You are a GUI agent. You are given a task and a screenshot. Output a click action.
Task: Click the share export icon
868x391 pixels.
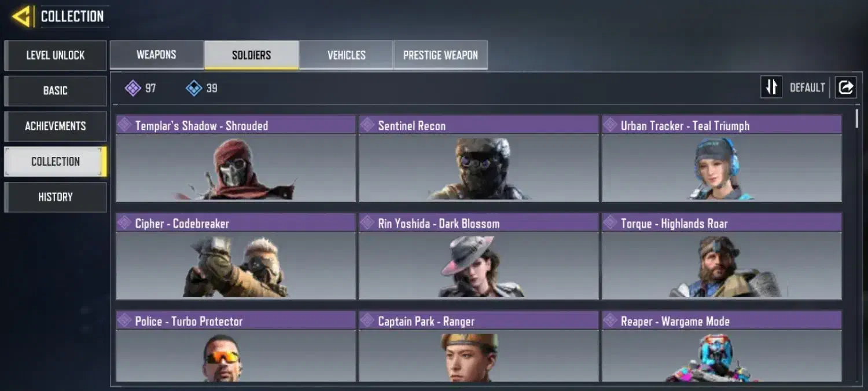[845, 87]
